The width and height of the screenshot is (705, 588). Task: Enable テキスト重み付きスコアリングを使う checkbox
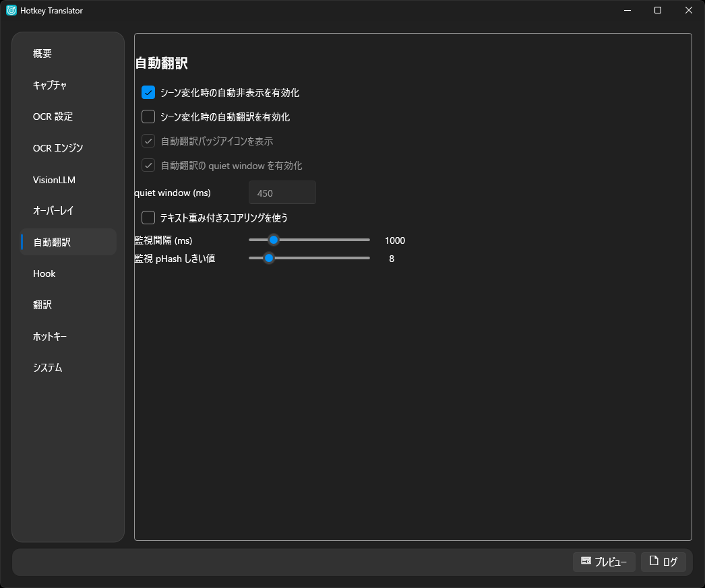(148, 218)
